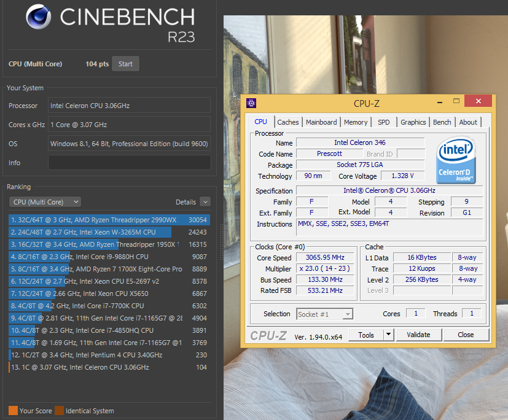Click the Close button in CPU-Z

(x=466, y=335)
